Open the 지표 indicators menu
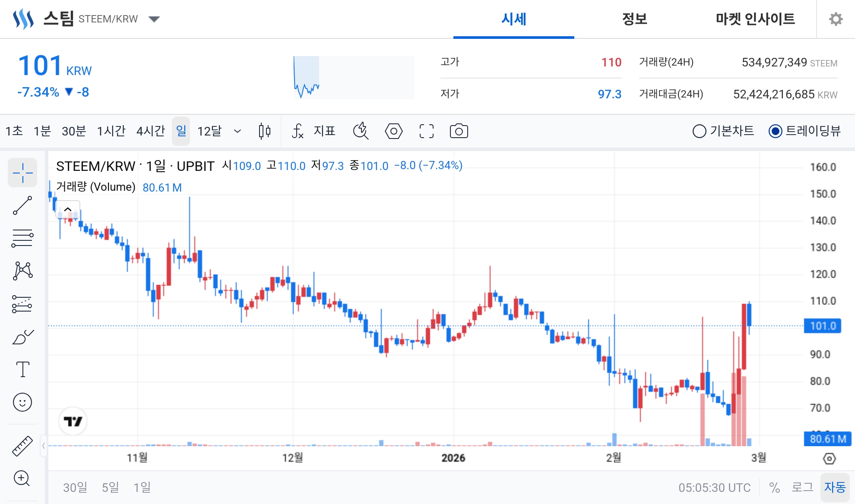The width and height of the screenshot is (855, 504). point(315,131)
